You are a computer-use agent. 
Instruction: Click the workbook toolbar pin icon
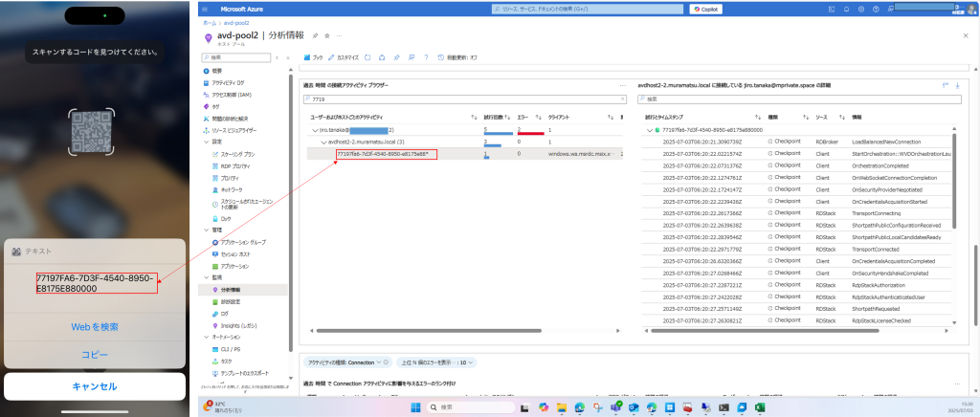click(x=396, y=56)
